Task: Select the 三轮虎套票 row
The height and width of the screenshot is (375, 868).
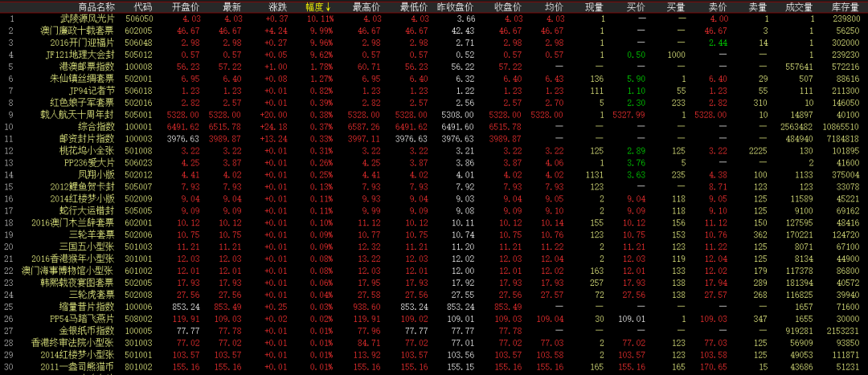Action: point(434,294)
